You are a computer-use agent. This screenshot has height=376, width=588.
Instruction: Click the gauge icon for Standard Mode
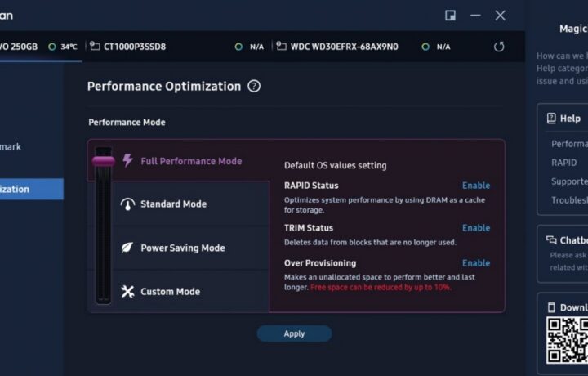[127, 204]
